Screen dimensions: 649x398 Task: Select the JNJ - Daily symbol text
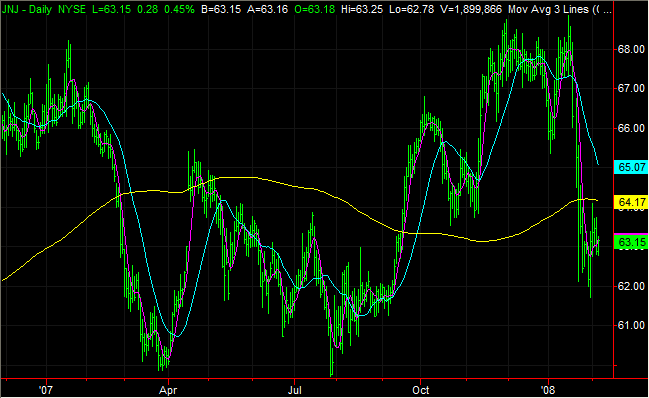pyautogui.click(x=27, y=9)
